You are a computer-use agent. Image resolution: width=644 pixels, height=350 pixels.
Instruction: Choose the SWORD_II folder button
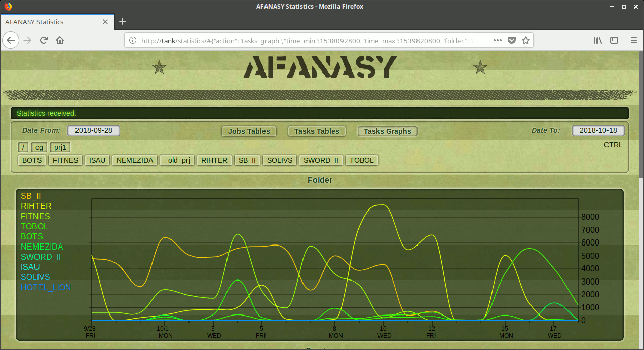321,160
